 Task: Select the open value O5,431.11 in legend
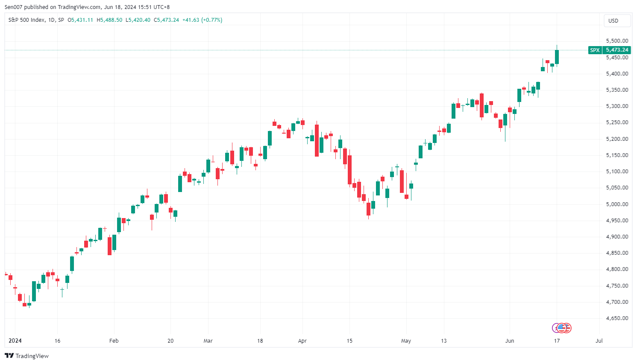pos(80,20)
